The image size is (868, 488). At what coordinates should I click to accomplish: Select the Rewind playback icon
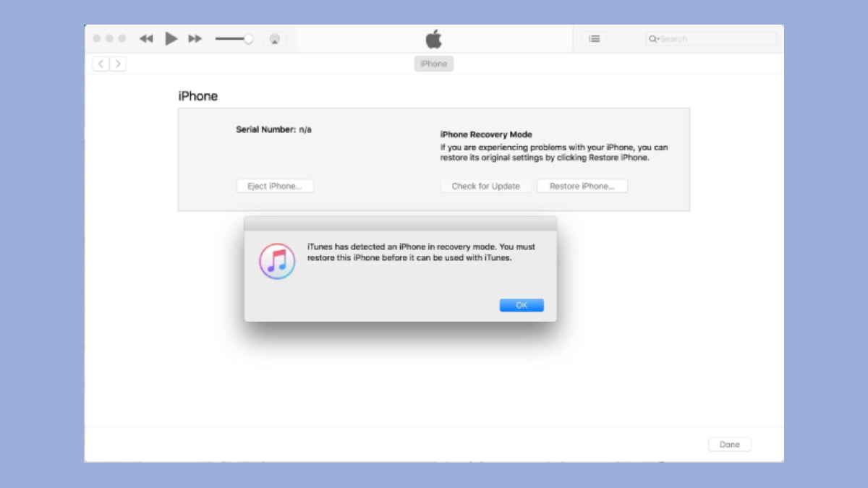[146, 38]
